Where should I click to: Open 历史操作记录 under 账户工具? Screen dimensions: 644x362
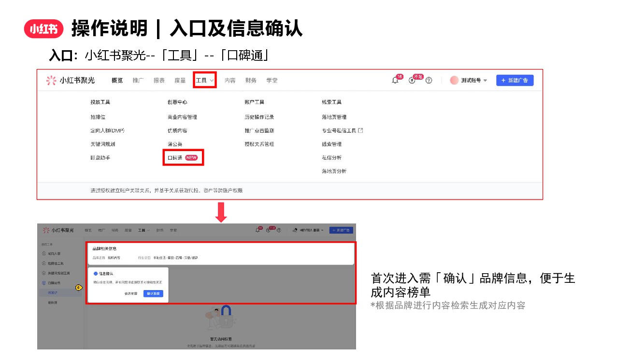(259, 117)
